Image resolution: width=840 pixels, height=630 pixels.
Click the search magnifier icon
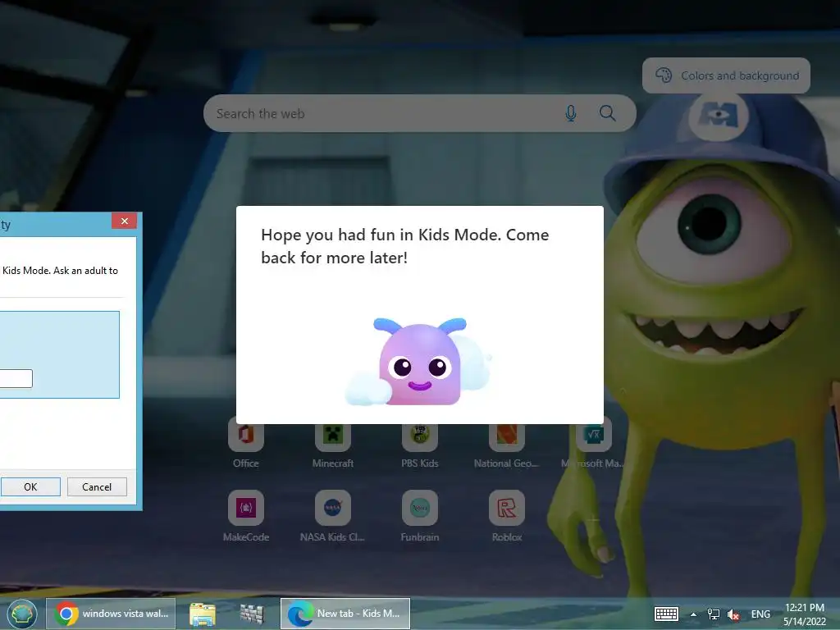tap(607, 113)
